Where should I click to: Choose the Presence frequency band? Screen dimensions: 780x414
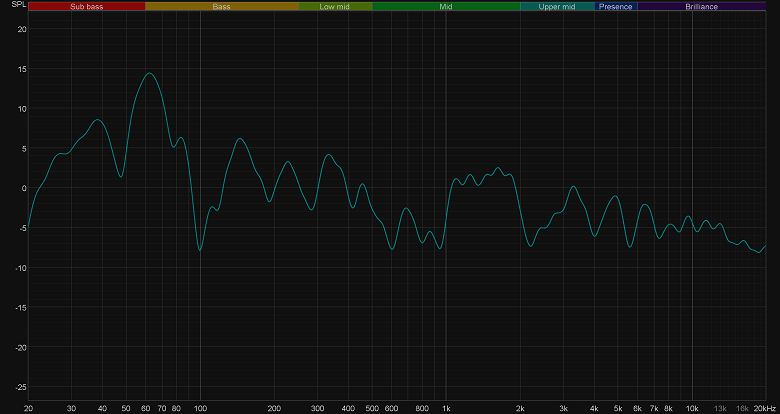(x=616, y=6)
